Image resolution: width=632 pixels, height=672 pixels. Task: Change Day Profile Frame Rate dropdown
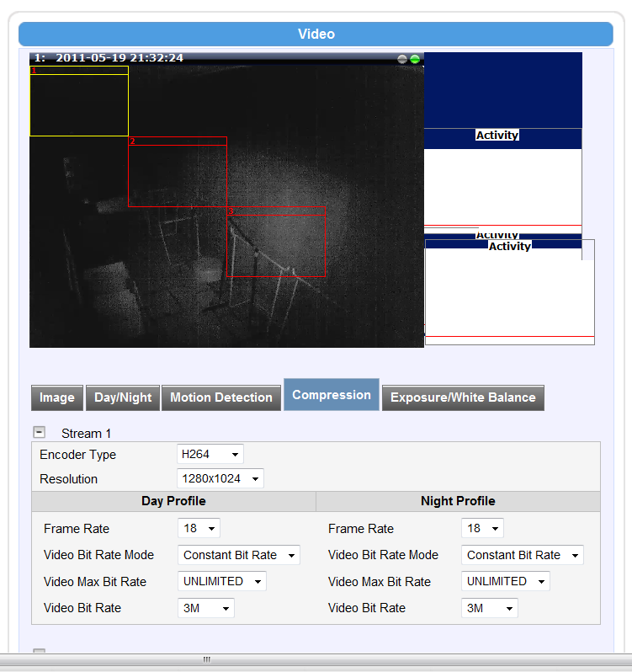(199, 529)
